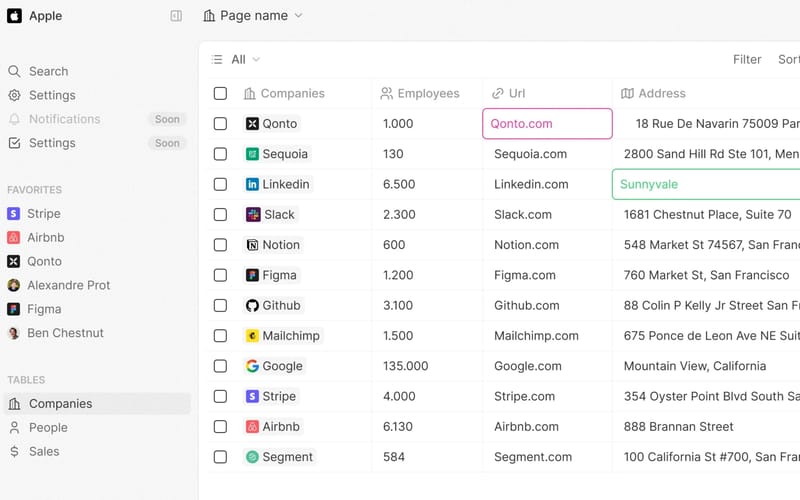Check the Slack row checkbox
This screenshot has width=800, height=500.
220,215
